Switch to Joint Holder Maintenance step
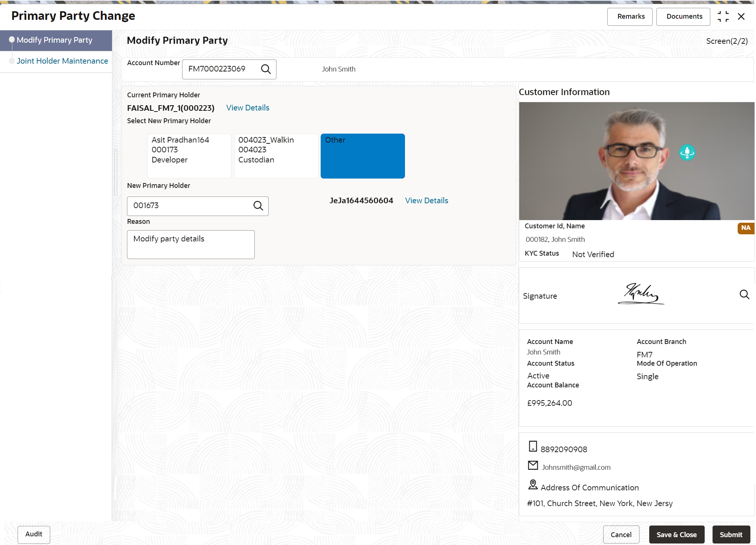Image resolution: width=756 pixels, height=545 pixels. click(62, 61)
